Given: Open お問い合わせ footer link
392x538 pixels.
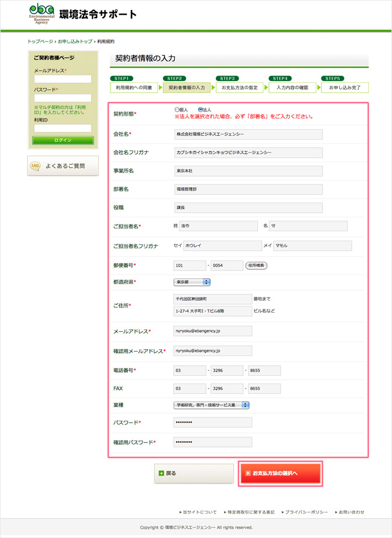Looking at the screenshot, I should [x=351, y=512].
